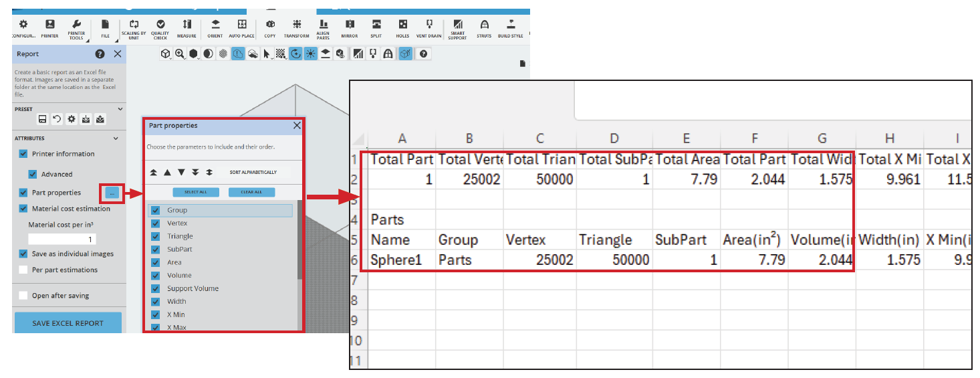Click the Save Excel Report button

[68, 323]
